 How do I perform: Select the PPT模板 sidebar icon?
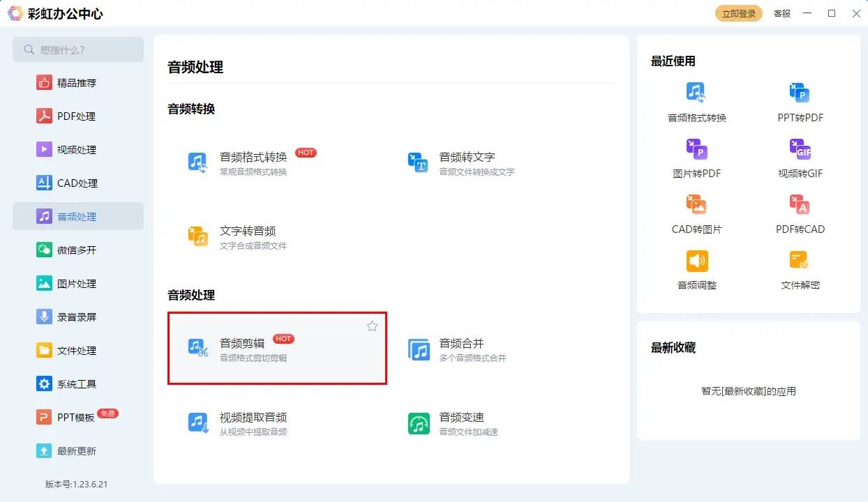click(x=45, y=418)
